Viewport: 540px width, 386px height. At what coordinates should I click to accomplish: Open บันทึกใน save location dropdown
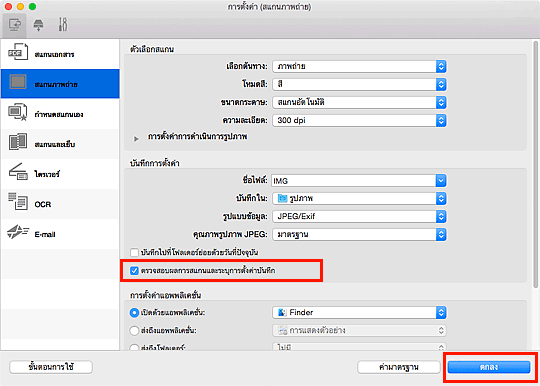coord(359,198)
